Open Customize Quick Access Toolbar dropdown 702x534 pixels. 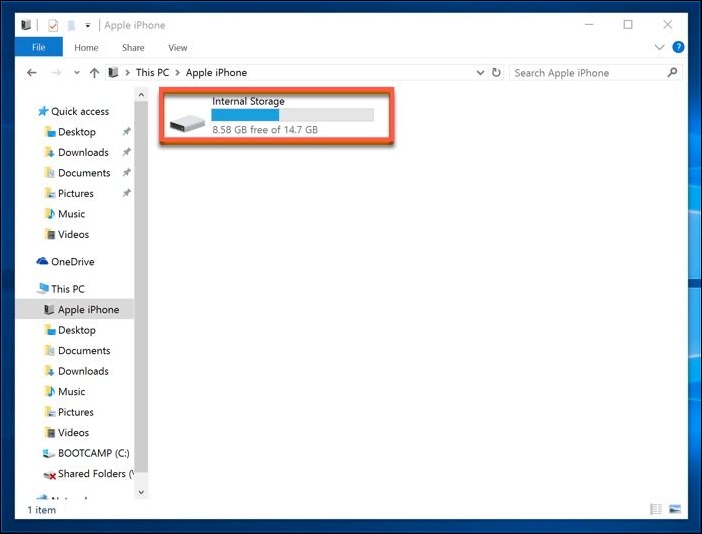pos(88,25)
